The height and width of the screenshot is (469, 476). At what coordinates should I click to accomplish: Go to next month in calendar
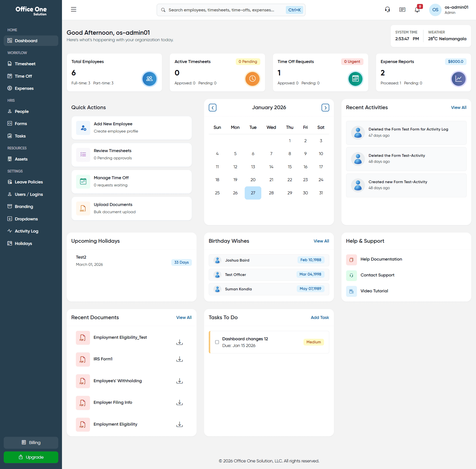pos(325,107)
